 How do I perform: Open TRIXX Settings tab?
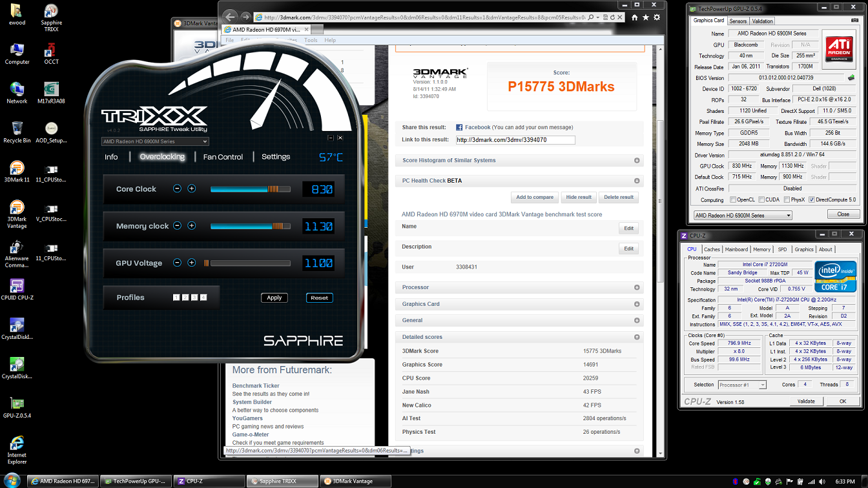[x=276, y=157]
